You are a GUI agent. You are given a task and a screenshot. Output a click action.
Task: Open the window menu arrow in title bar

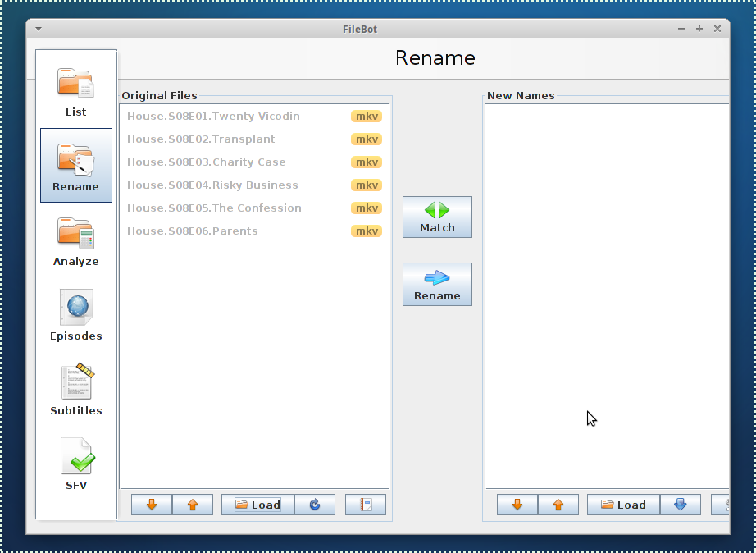pos(39,29)
